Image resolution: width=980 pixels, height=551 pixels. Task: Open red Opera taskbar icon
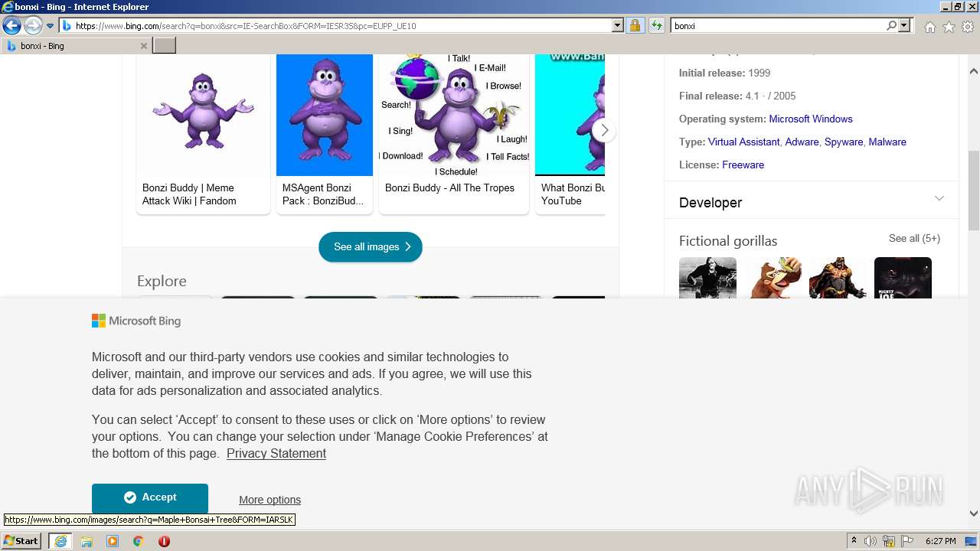pos(164,541)
